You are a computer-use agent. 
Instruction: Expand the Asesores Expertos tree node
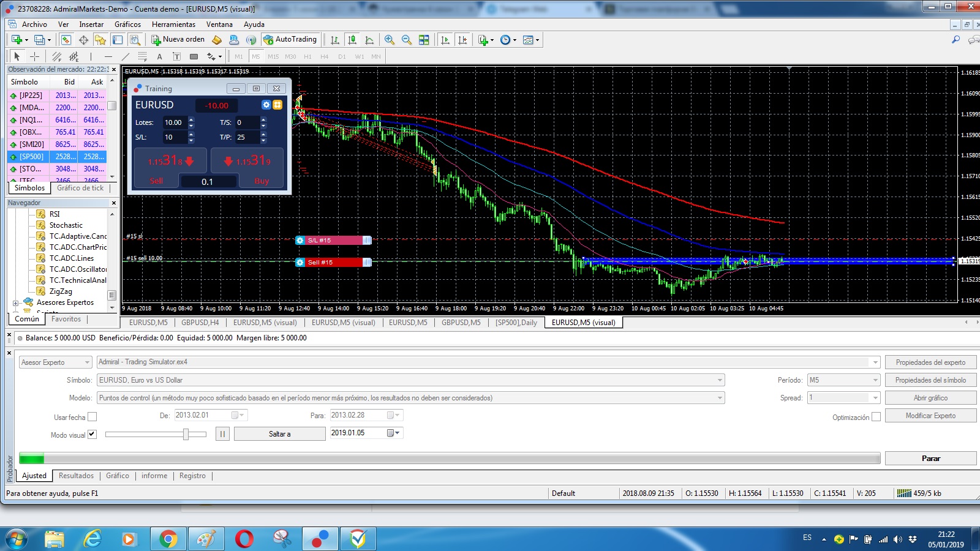[15, 303]
